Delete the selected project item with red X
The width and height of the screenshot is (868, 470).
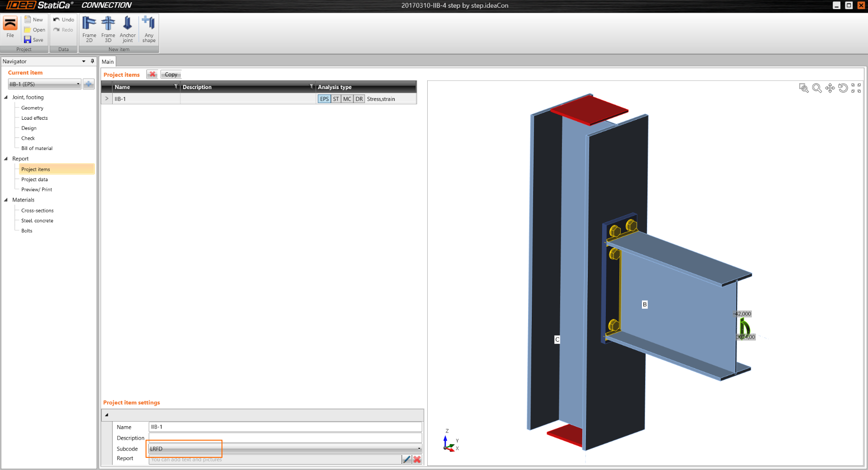click(152, 75)
